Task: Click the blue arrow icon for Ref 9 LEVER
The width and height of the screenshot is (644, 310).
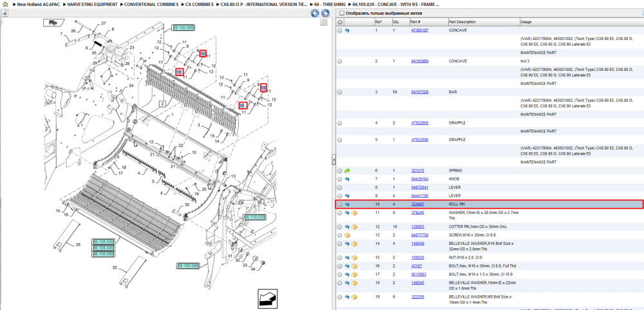Action: coord(347,196)
